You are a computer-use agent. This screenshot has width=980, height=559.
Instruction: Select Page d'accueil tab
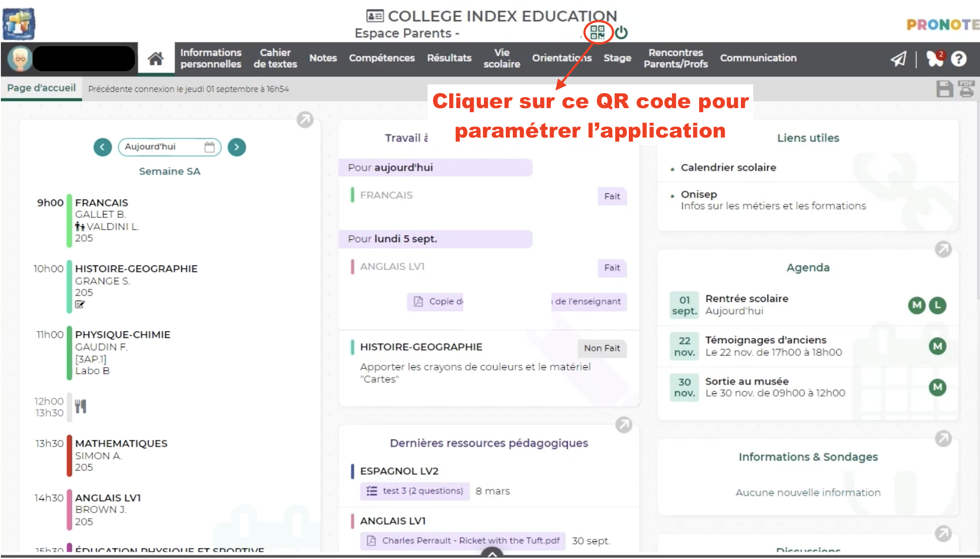41,88
